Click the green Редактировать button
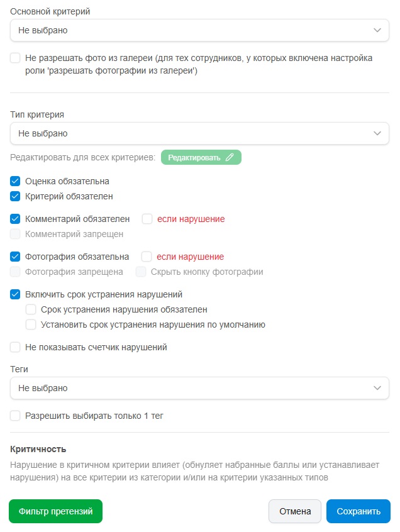The width and height of the screenshot is (400, 532). (x=201, y=157)
